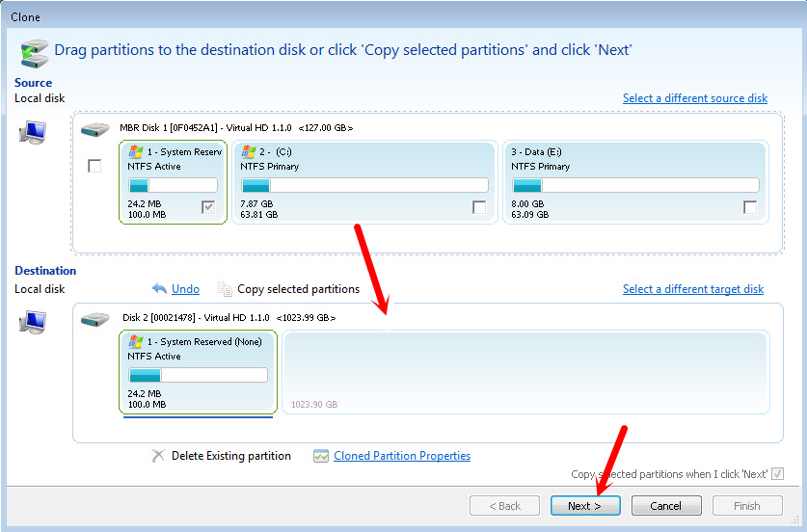Screen dimensions: 807x532
Task: Toggle 'Copy selected partitions when I click Next'
Action: (777, 474)
